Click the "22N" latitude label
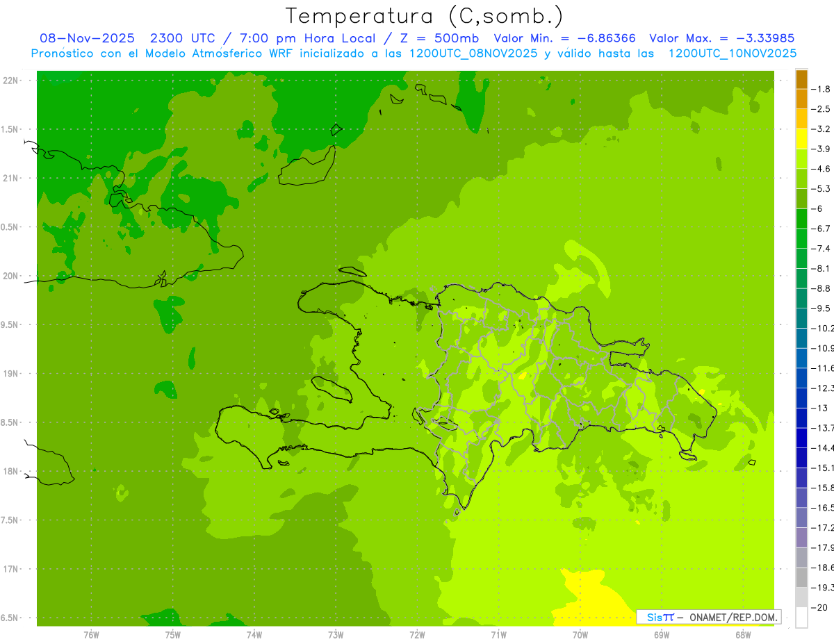The image size is (834, 644). (x=12, y=80)
